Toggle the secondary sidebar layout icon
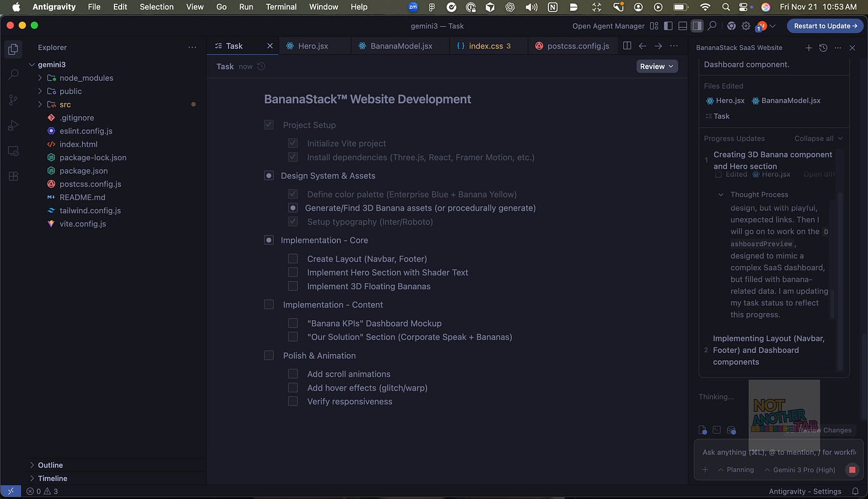This screenshot has height=499, width=868. coord(697,26)
